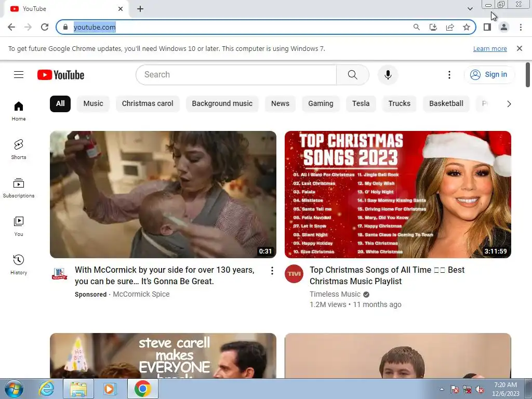Select the Tesla filter chip
The height and width of the screenshot is (399, 532).
361,103
